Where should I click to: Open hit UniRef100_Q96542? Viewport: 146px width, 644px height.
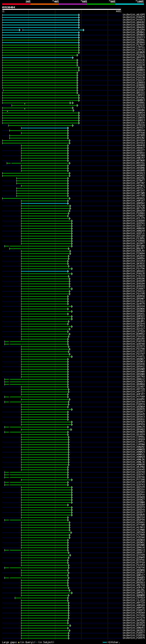[134, 203]
